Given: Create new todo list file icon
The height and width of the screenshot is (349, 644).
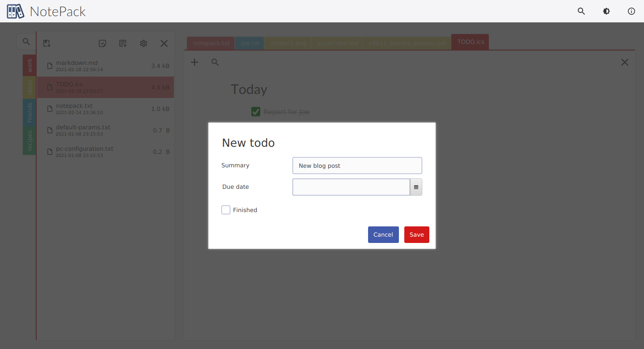Looking at the screenshot, I should point(102,43).
